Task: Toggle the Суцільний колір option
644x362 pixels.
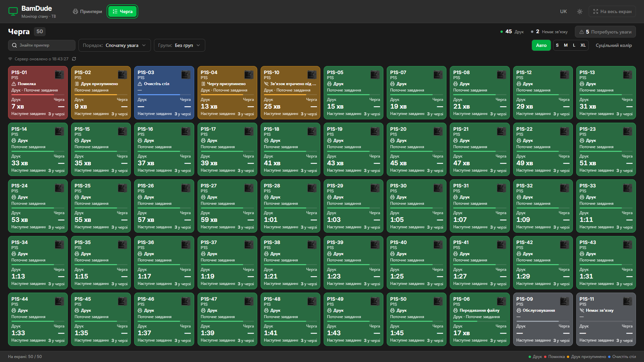Action: point(613,45)
